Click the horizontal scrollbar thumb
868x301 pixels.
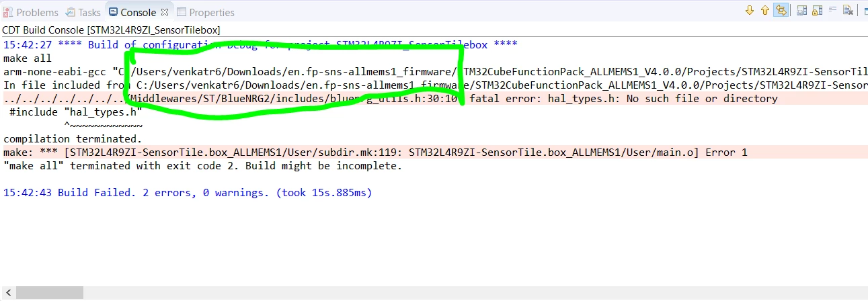(50, 293)
